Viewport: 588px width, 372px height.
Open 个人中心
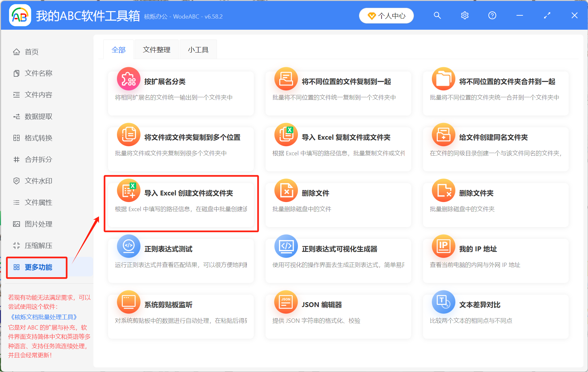(386, 15)
